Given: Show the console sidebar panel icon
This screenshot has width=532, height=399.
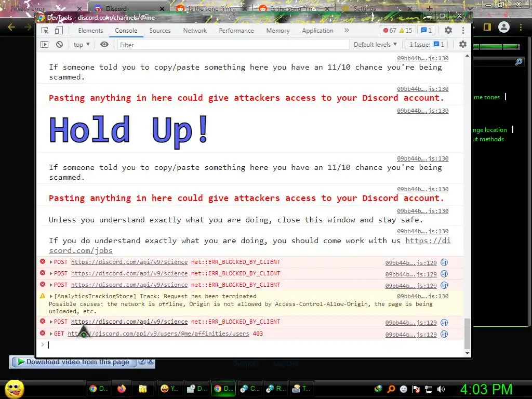Looking at the screenshot, I should tap(45, 45).
